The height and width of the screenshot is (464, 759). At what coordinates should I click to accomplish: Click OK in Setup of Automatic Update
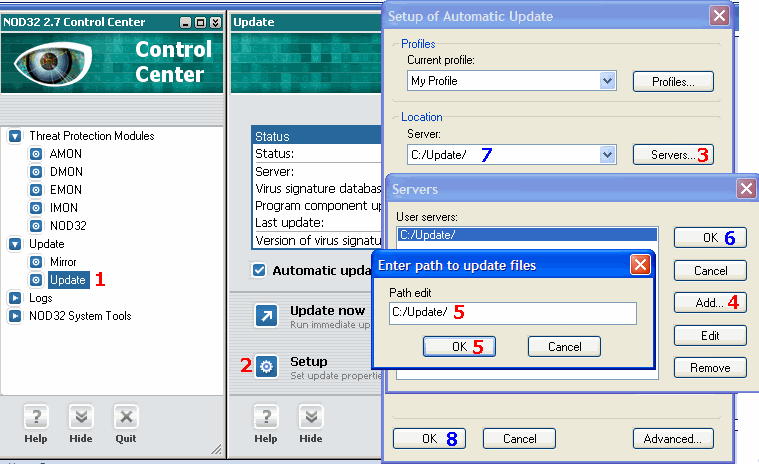429,438
